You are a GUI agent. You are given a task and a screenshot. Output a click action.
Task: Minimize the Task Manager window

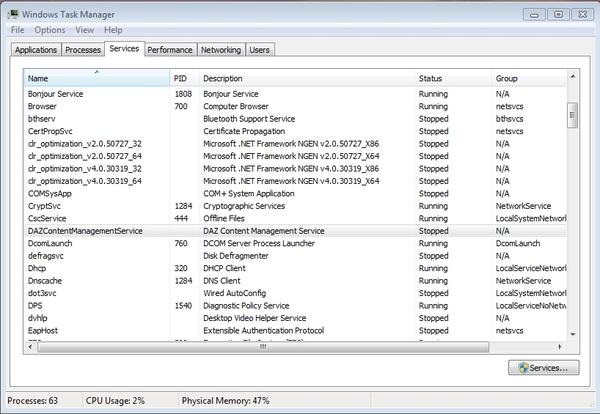535,15
